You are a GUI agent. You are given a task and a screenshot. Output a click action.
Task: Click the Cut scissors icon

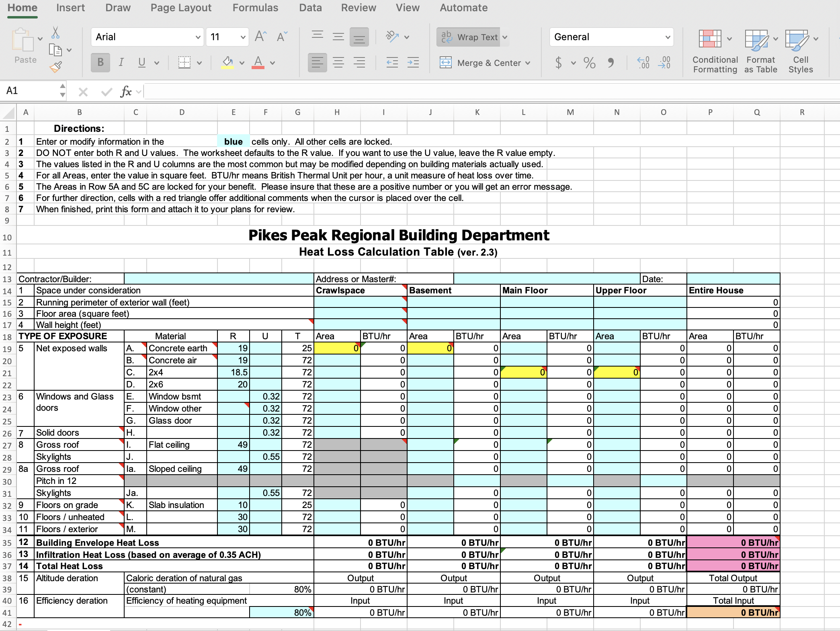coord(55,33)
